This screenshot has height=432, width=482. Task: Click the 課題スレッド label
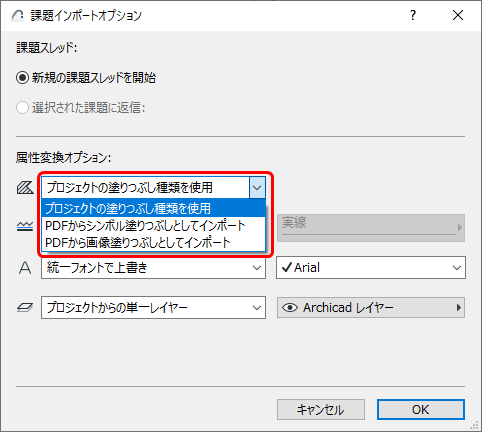47,48
